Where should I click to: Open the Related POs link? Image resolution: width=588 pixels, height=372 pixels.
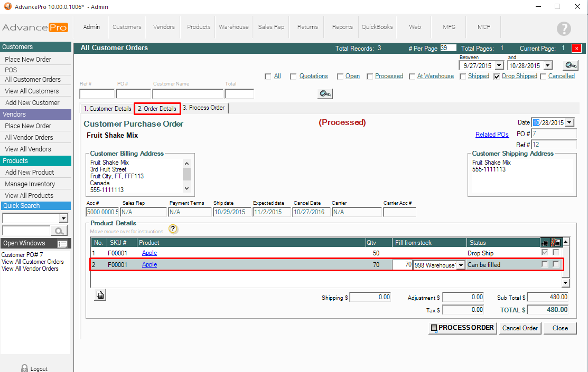click(492, 135)
